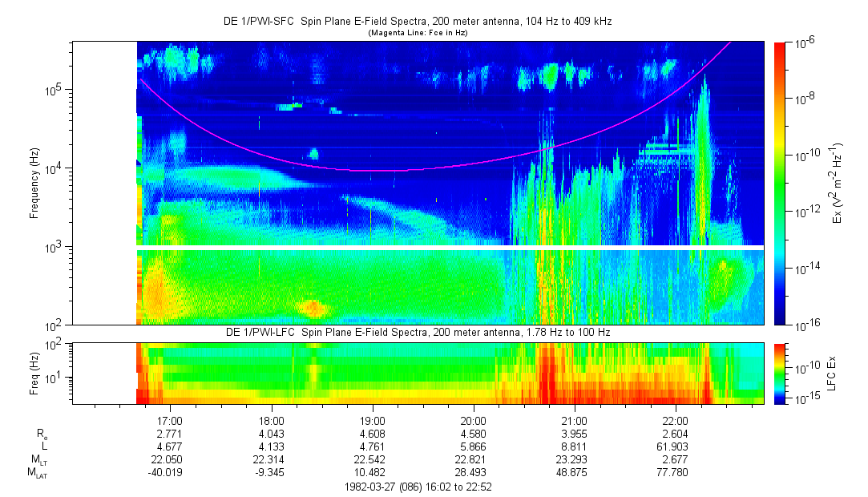The width and height of the screenshot is (868, 497).
Task: Click the MLAT row label
Action: (x=38, y=474)
